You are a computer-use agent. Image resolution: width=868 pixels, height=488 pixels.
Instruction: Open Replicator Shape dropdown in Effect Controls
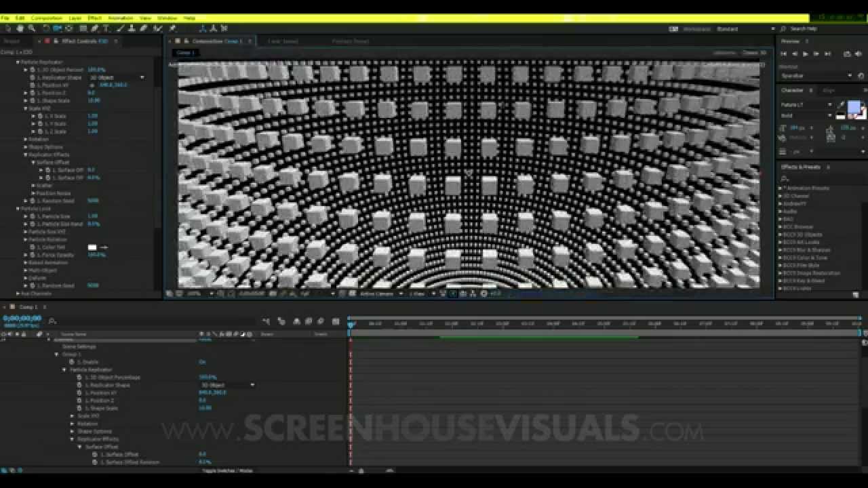(117, 77)
